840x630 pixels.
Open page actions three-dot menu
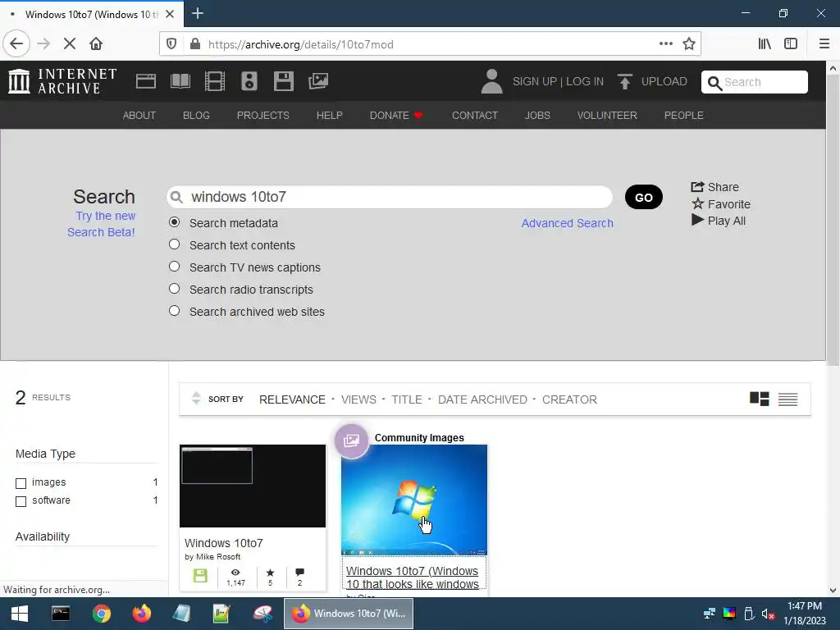click(x=666, y=44)
